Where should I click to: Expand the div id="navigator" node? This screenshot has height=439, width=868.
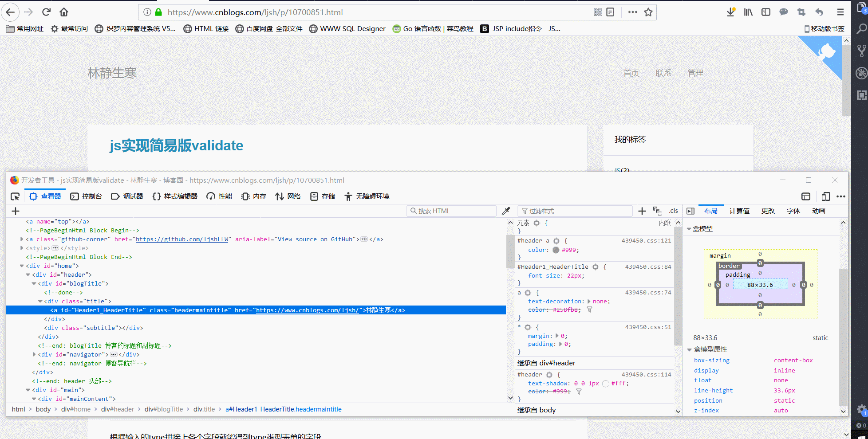click(34, 355)
